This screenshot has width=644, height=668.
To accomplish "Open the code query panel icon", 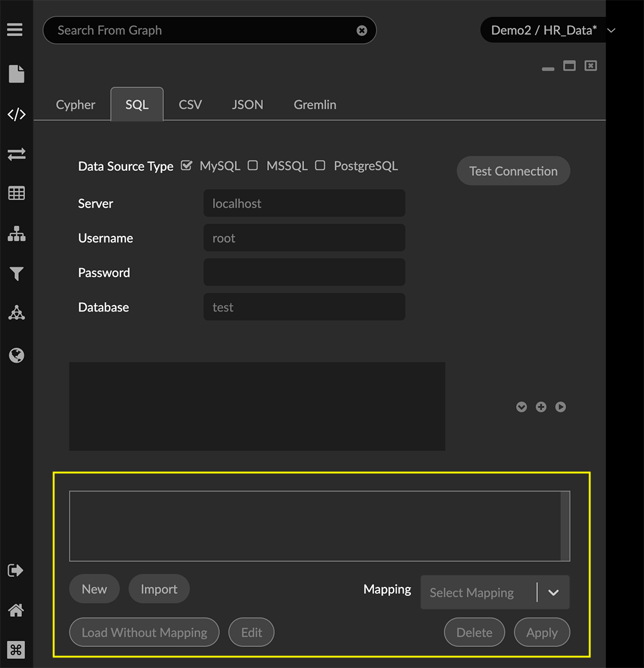I will [x=16, y=114].
